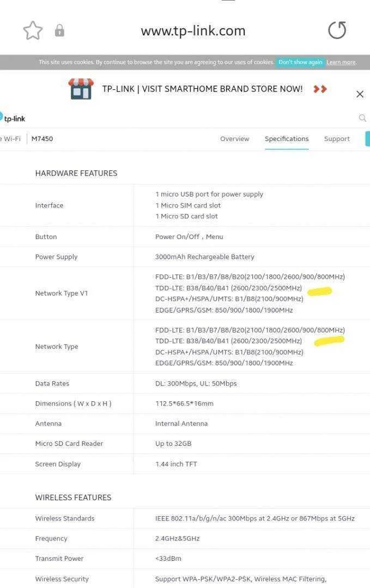
Task: Select 'Internal Antenna' value
Action: pyautogui.click(x=181, y=424)
